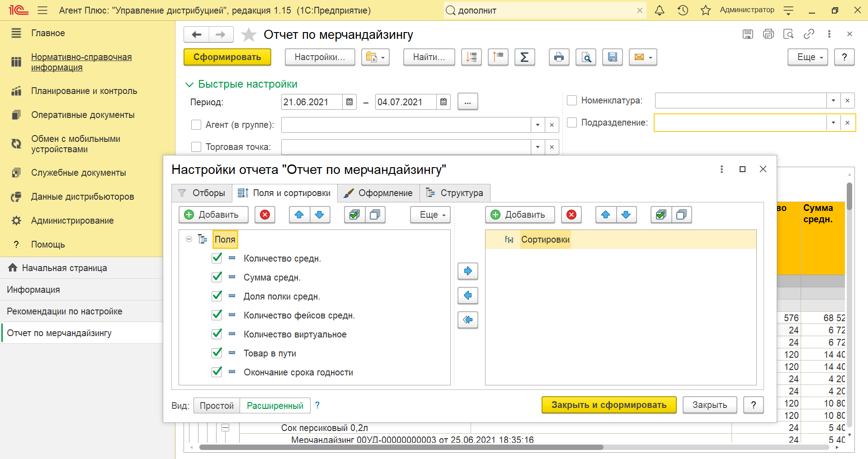Open the Торговая точка dropdown arrow
868x459 pixels.
(538, 147)
